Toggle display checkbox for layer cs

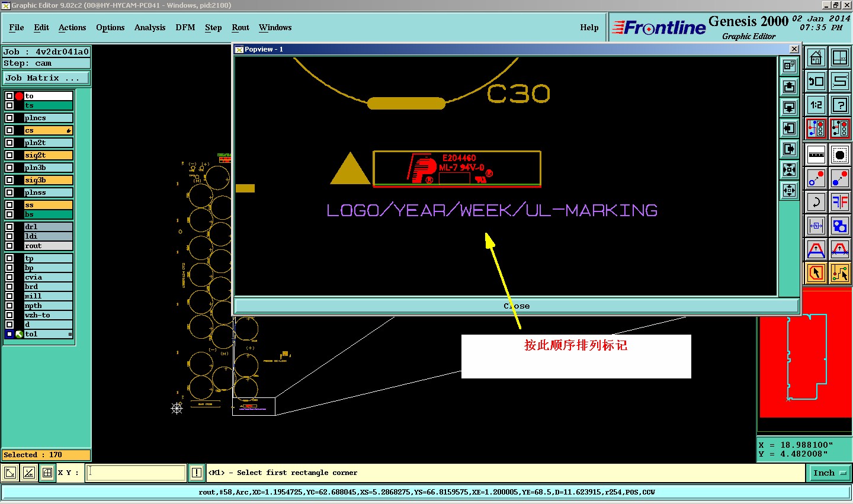tap(9, 130)
